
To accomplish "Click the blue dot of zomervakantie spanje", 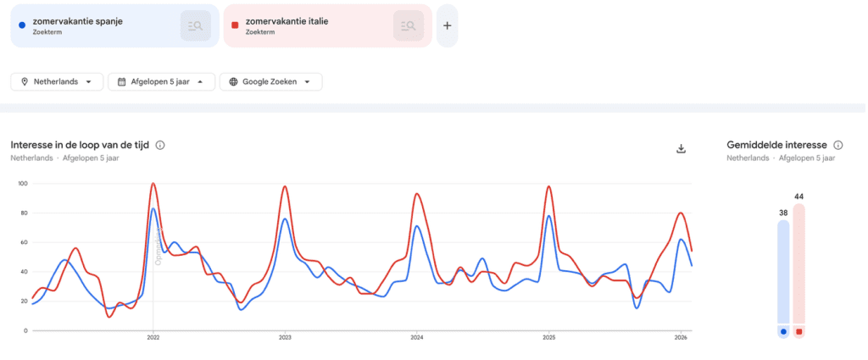I will click(21, 25).
